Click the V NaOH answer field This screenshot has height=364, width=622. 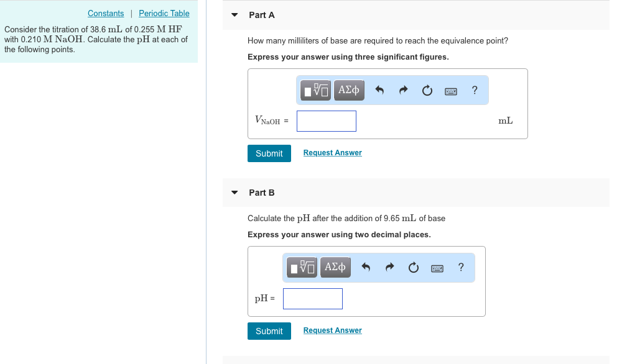point(326,121)
